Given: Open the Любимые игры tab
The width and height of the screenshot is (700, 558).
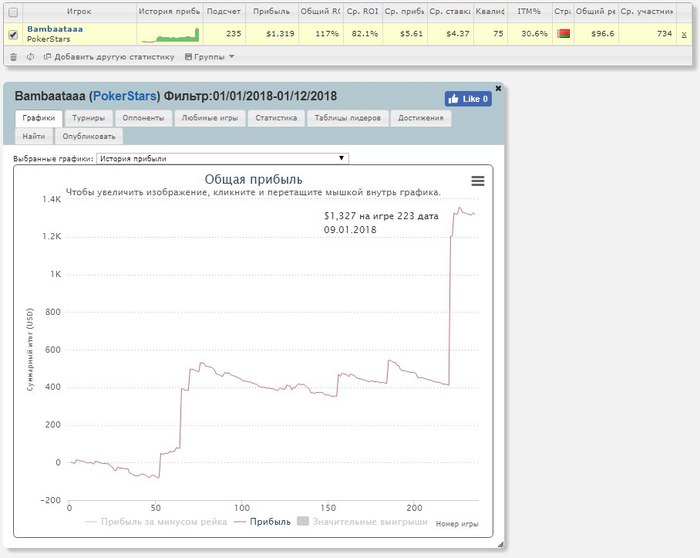Looking at the screenshot, I should (209, 118).
